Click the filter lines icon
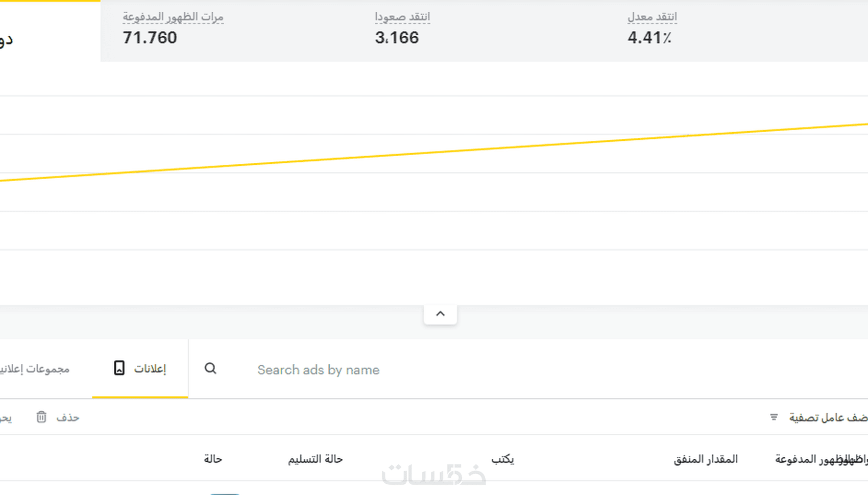 [x=774, y=417]
